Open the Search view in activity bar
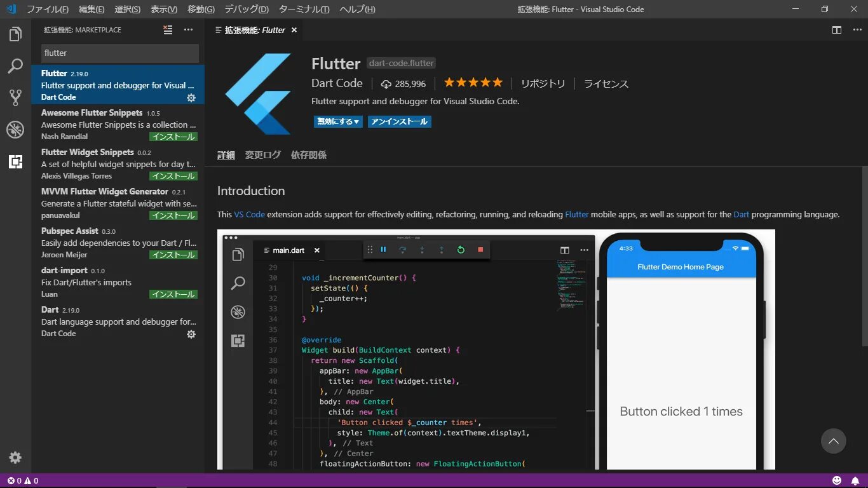Viewport: 868px width, 488px height. point(15,66)
